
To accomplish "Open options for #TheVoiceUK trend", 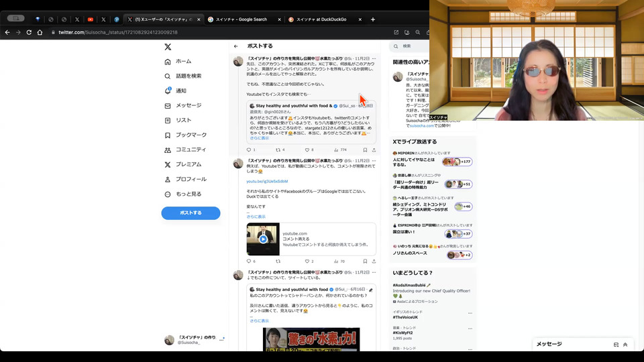I will tap(470, 313).
